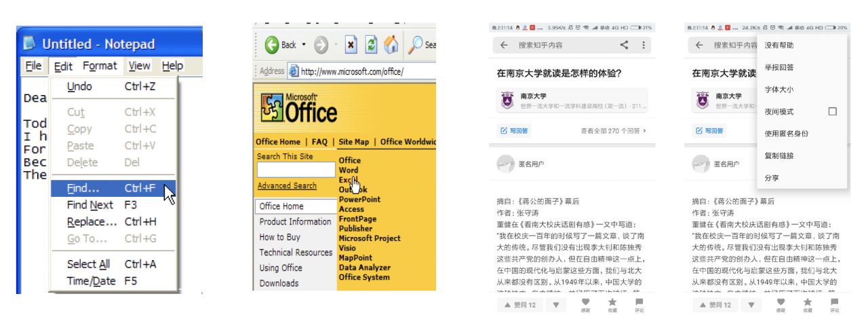
Task: Choose Find... in the Edit menu
Action: pyautogui.click(x=113, y=188)
